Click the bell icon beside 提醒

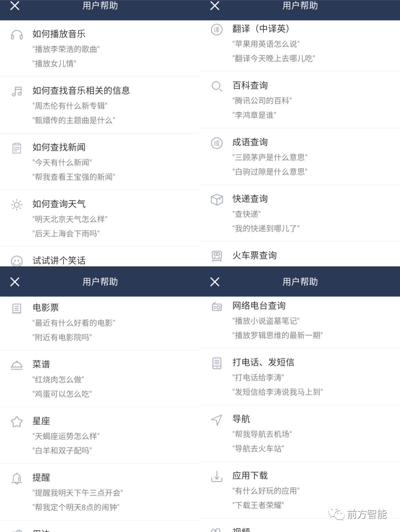[17, 478]
